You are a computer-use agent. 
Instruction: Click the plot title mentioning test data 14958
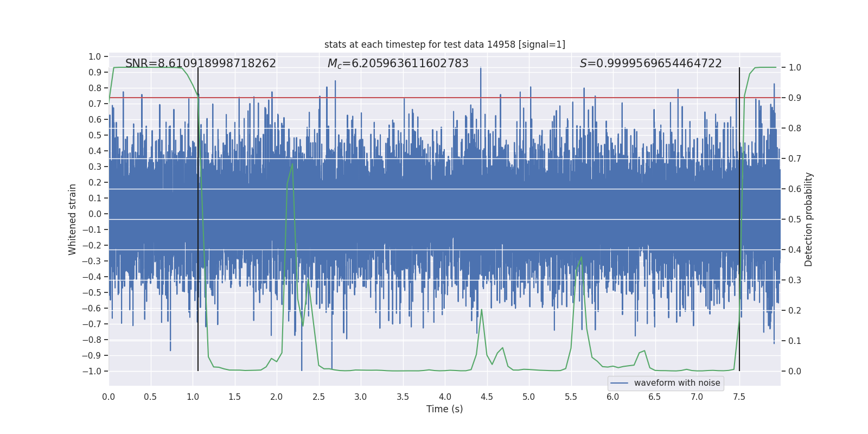pos(445,44)
